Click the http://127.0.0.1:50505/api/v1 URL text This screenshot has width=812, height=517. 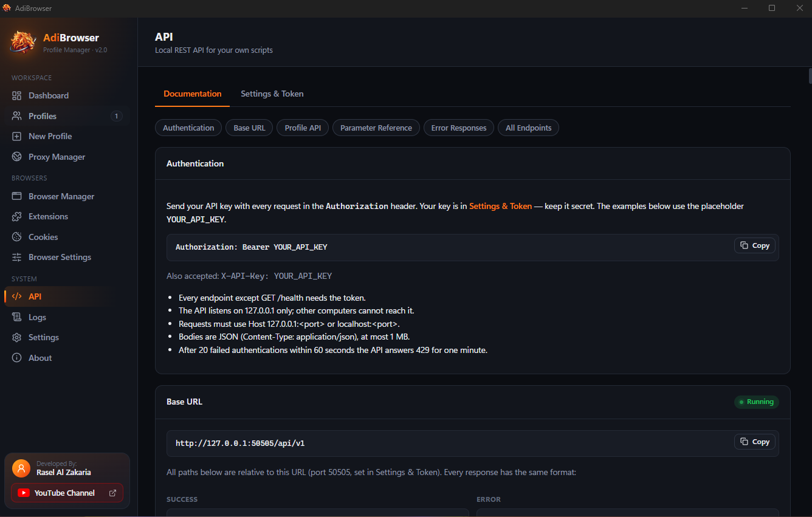coord(240,443)
